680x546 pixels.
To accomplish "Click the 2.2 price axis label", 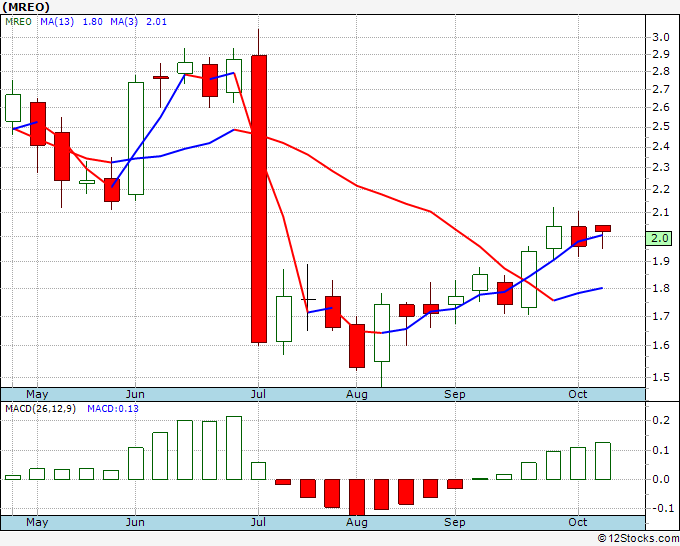I will pyautogui.click(x=661, y=189).
